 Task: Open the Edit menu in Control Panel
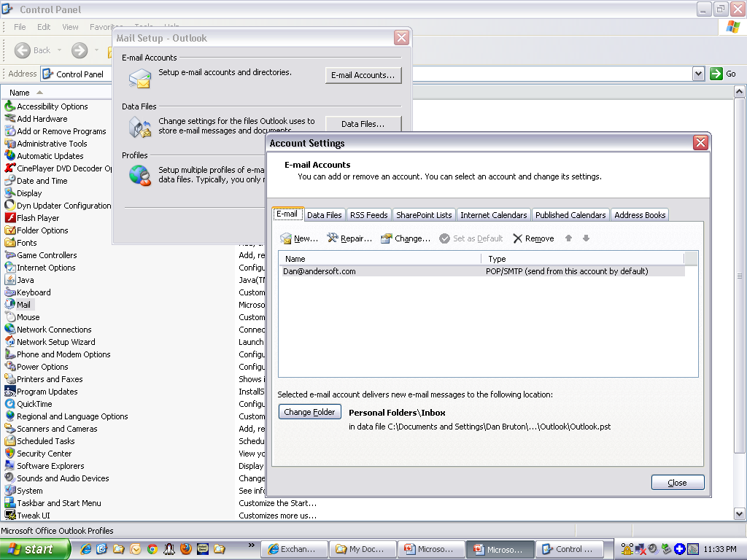44,27
